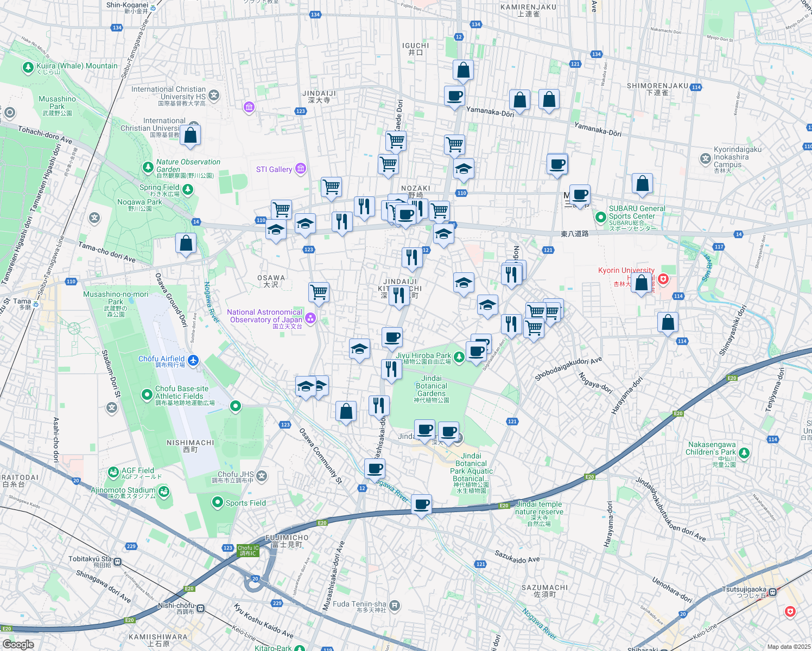This screenshot has height=651, width=812.
Task: Click the Nakasengawa Children's Park icon
Action: tap(744, 452)
